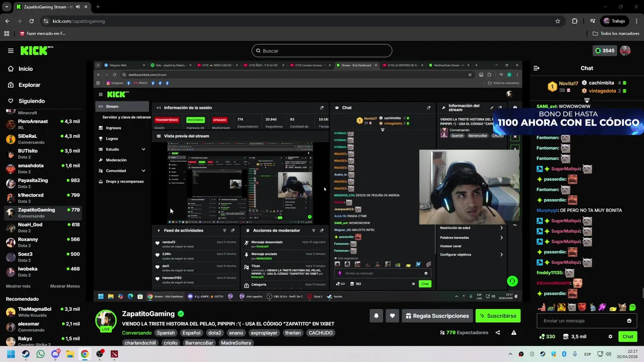Open Chrome extensions puzzle icon

(575, 21)
